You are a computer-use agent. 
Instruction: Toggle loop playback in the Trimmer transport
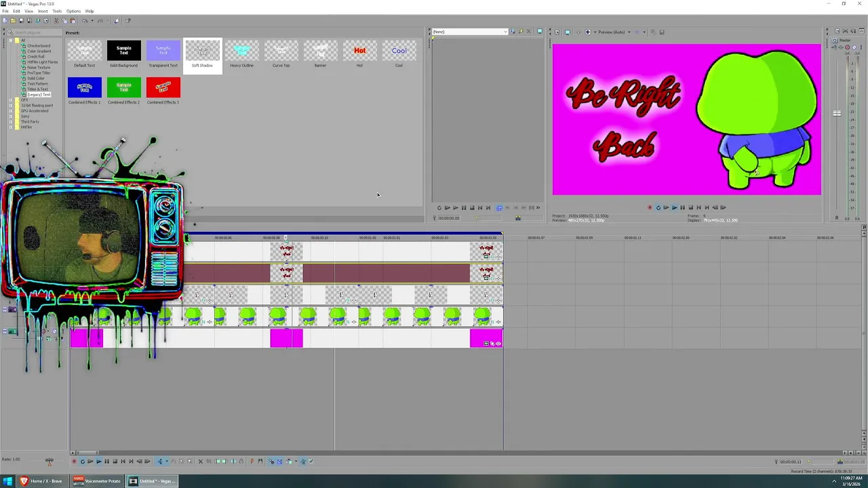(x=439, y=207)
